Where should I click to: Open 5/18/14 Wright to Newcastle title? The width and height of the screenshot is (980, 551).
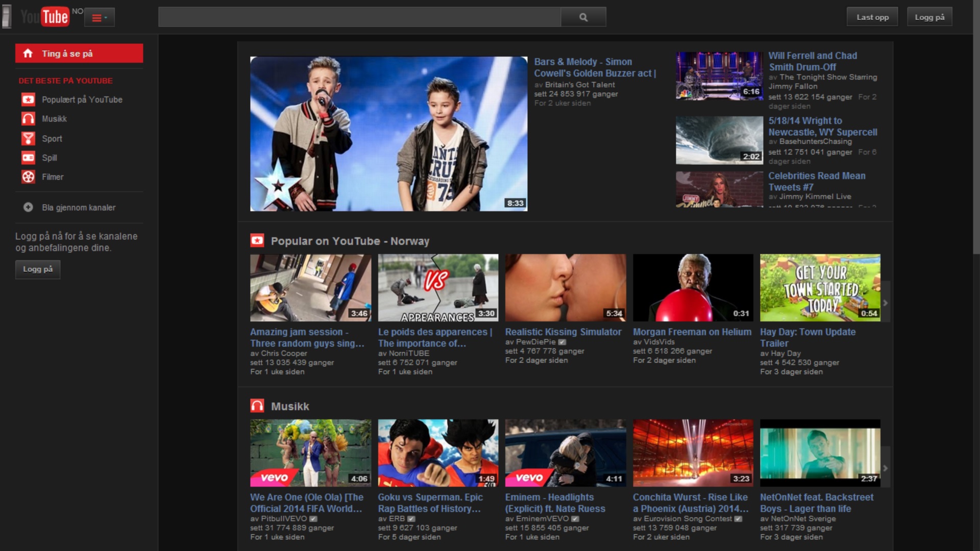point(823,127)
